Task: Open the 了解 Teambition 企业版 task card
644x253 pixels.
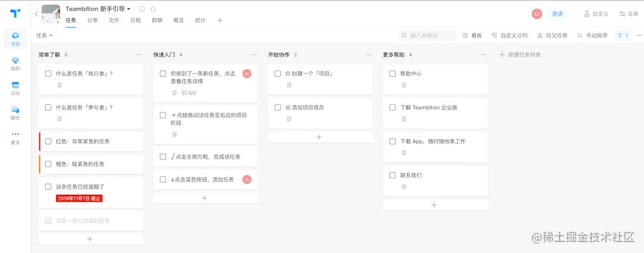Action: coord(435,113)
